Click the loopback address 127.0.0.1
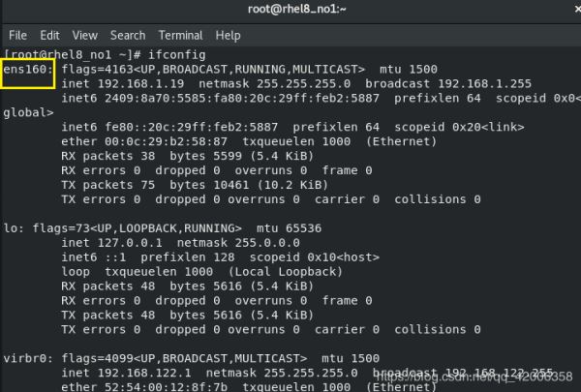Viewport: 581px width, 392px height. click(x=130, y=243)
